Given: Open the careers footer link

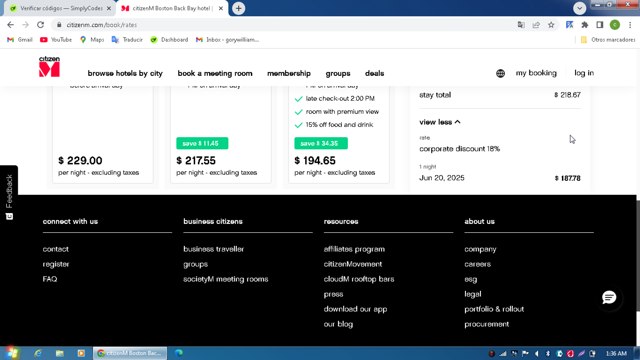Looking at the screenshot, I should click(x=478, y=264).
